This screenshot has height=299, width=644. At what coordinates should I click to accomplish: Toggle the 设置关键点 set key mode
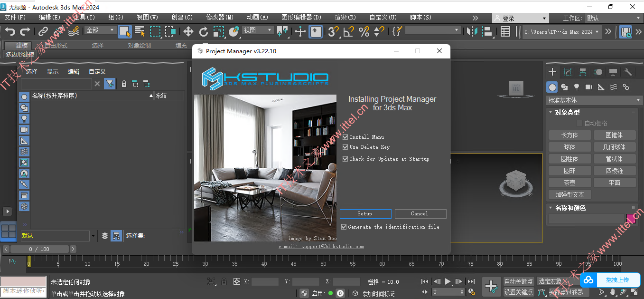pyautogui.click(x=519, y=292)
